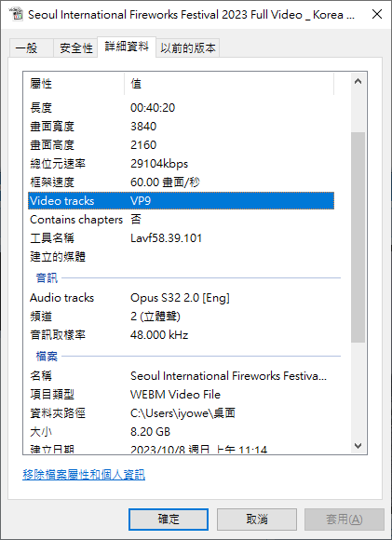Click the empty 建立的媒體 value field
The image size is (392, 540).
[229, 257]
